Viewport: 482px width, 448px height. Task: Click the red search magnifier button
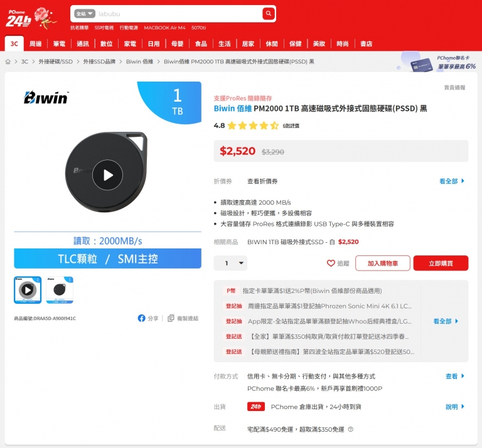click(x=269, y=14)
